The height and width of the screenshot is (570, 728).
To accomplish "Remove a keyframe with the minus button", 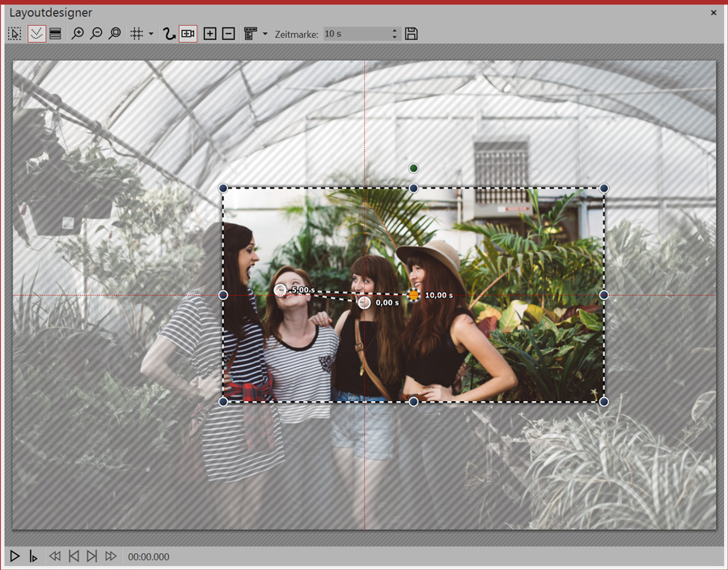I will [228, 34].
